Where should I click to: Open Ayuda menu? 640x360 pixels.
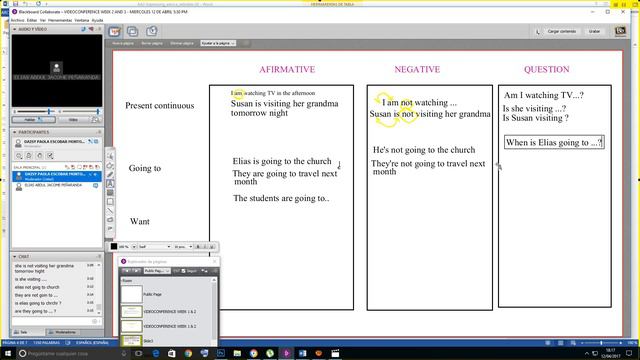click(98, 20)
